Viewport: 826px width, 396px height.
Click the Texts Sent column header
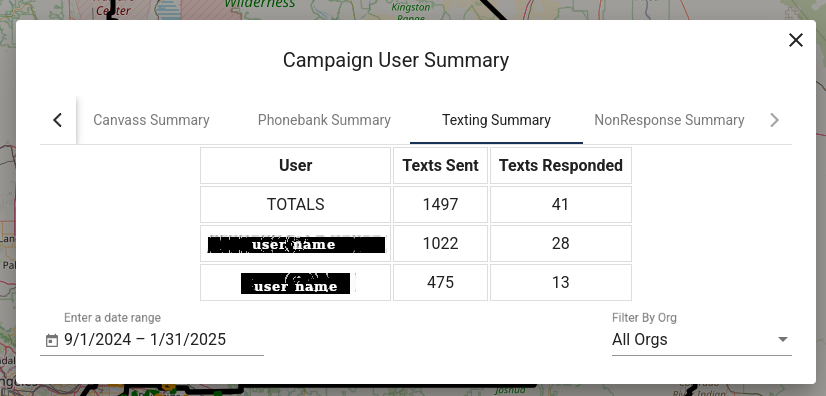[x=440, y=165]
